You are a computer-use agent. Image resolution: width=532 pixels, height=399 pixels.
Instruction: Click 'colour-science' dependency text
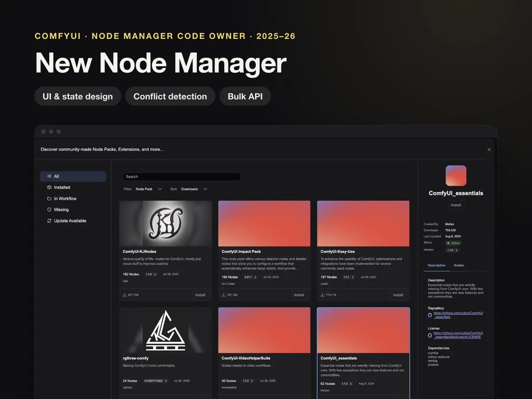[438, 357]
